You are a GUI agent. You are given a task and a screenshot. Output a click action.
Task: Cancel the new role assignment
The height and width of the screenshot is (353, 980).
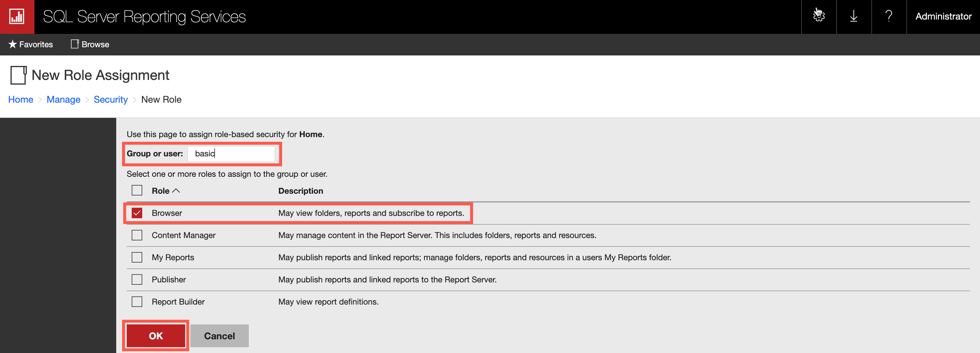coord(220,336)
